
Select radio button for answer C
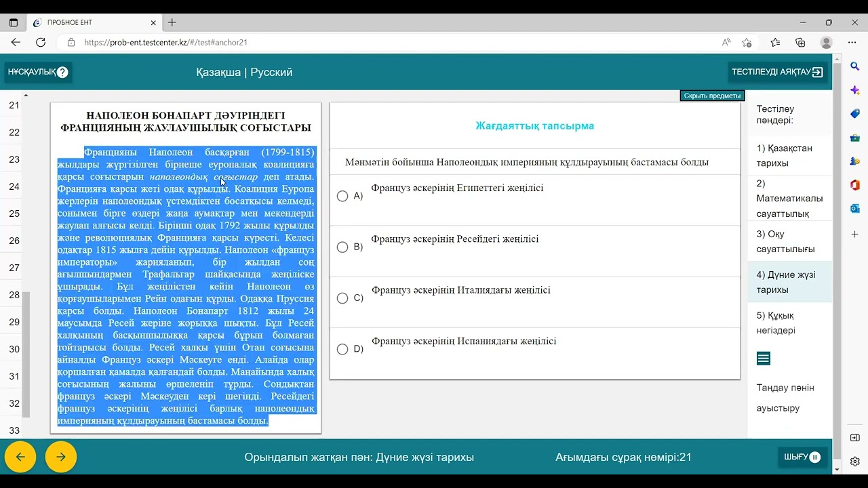(342, 298)
